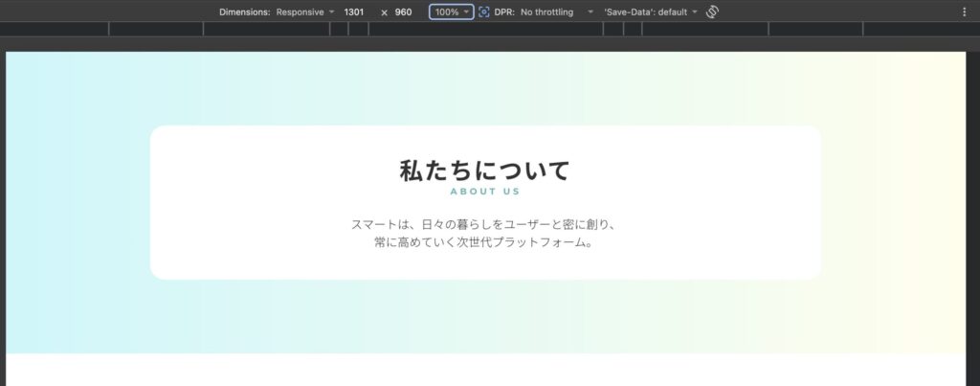This screenshot has height=386, width=980.
Task: Click the ABOUT US subtitle text
Action: (485, 192)
